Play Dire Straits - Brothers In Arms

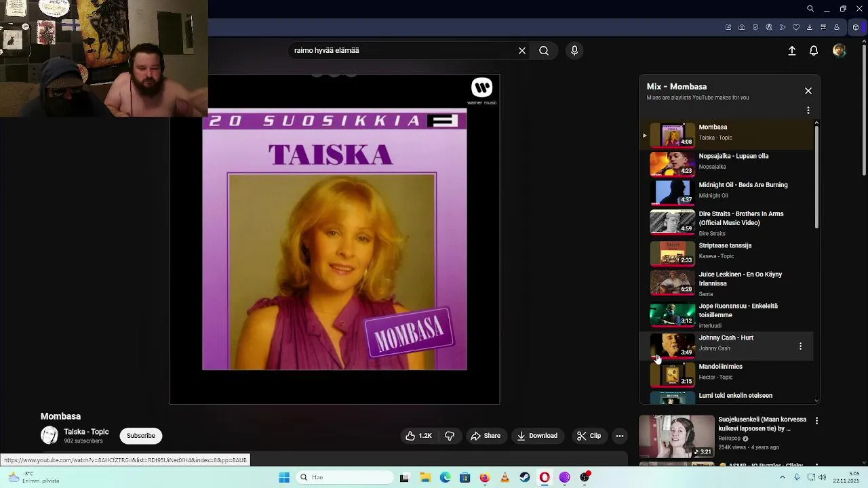point(726,222)
